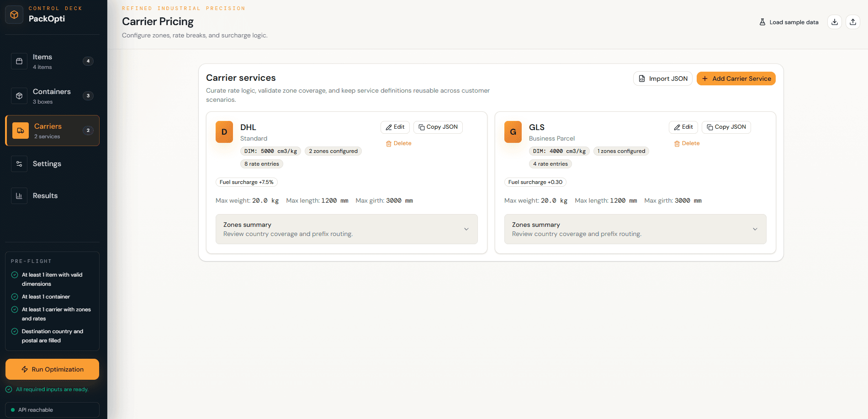Expand the DHL Zones summary chevron
868x419 pixels.
466,229
